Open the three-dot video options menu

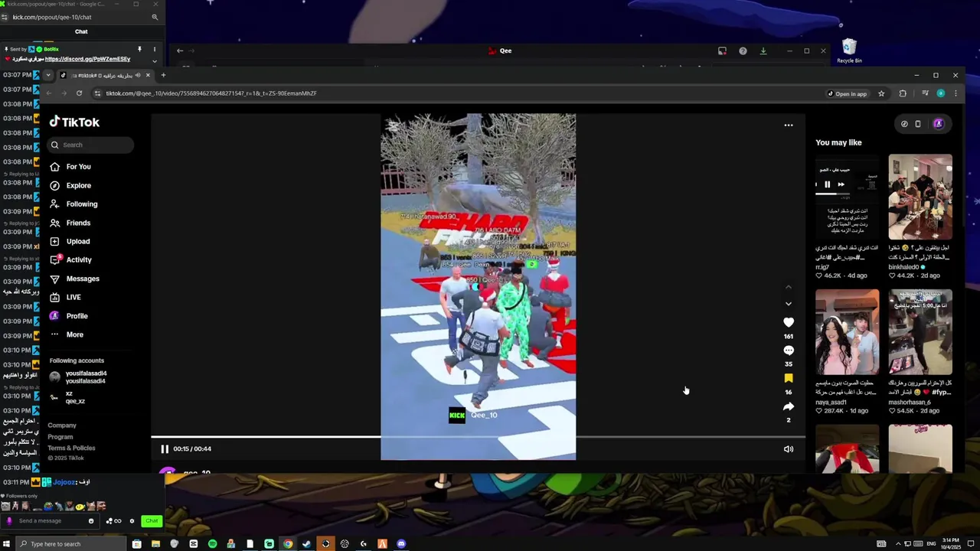789,126
